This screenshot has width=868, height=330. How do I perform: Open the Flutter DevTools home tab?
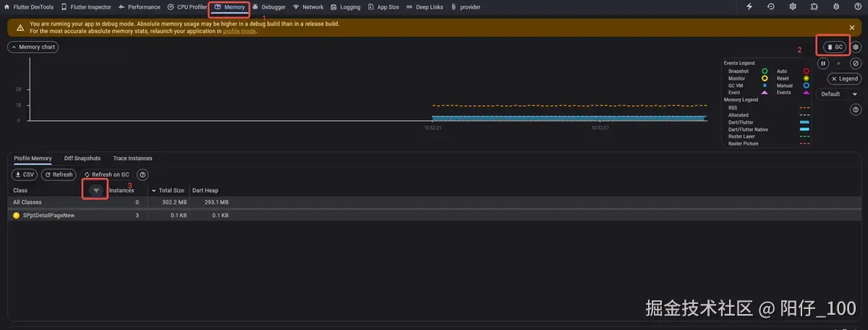(x=29, y=7)
